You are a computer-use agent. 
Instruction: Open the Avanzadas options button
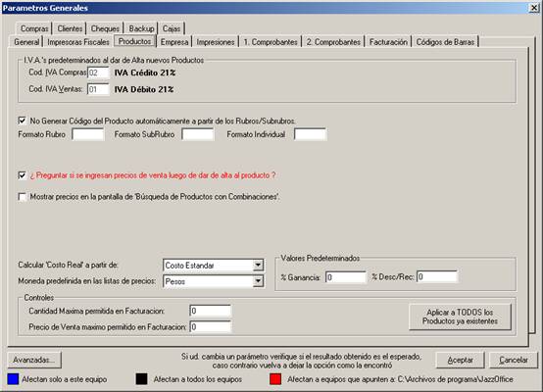point(34,360)
